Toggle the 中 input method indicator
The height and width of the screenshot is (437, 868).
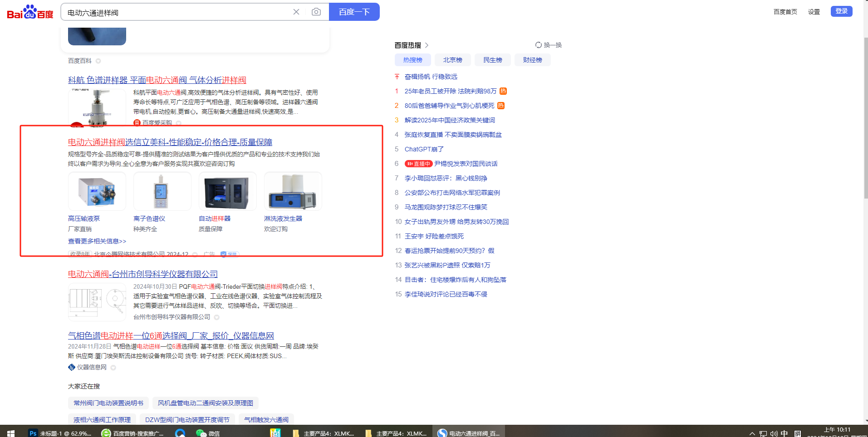(x=785, y=434)
